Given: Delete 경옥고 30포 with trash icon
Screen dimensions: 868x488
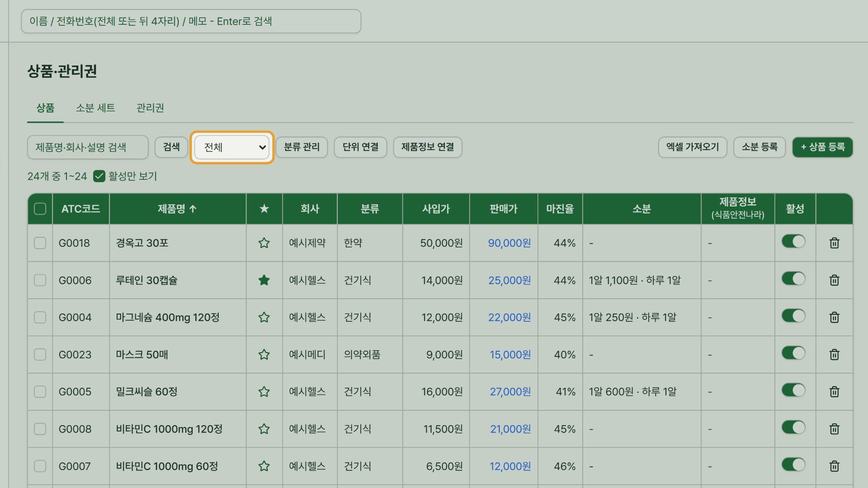Looking at the screenshot, I should pyautogui.click(x=835, y=243).
